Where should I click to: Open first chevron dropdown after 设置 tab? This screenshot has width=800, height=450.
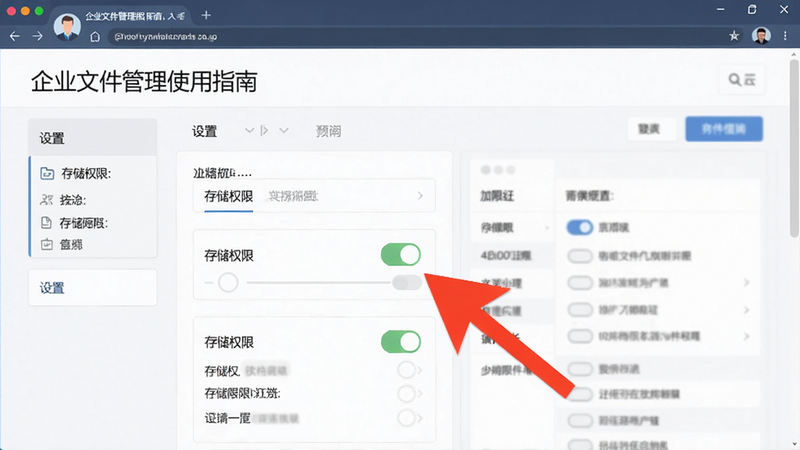tap(249, 131)
